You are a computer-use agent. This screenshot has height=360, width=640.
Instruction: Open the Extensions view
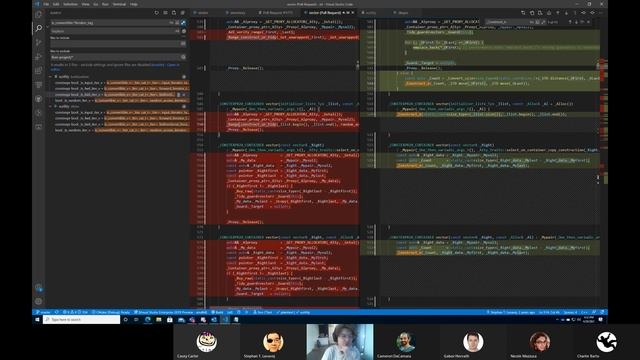(38, 71)
